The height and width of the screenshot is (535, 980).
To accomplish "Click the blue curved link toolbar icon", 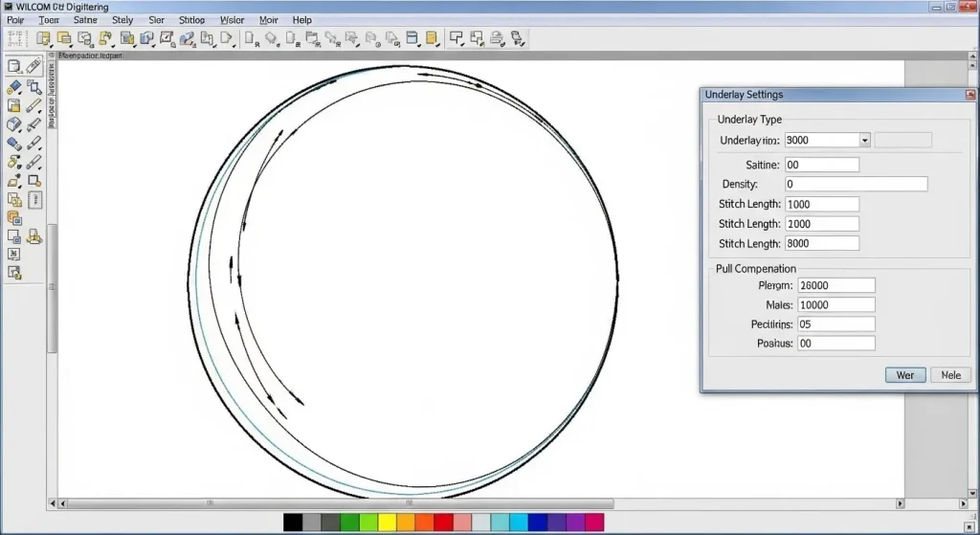I will point(187,38).
